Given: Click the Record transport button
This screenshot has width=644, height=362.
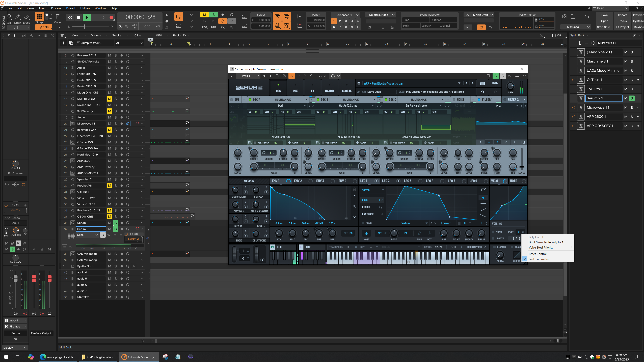Looking at the screenshot, I should pyautogui.click(x=112, y=17).
